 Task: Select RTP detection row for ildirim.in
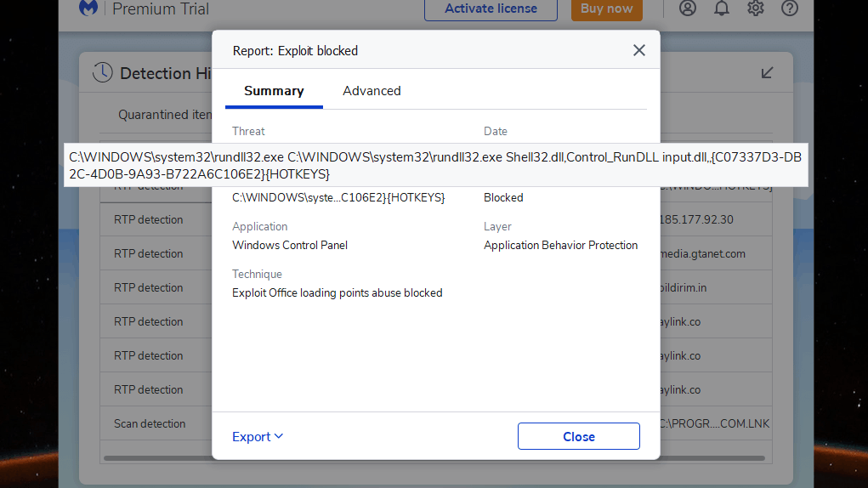pyautogui.click(x=435, y=287)
